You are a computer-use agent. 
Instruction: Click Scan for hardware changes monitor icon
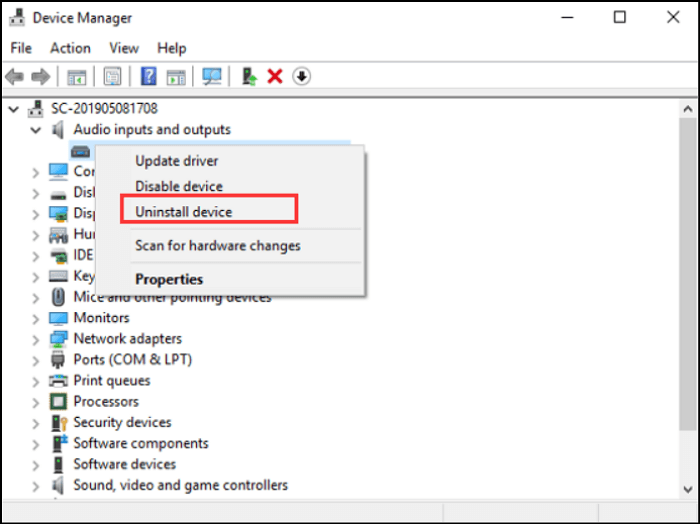212,77
